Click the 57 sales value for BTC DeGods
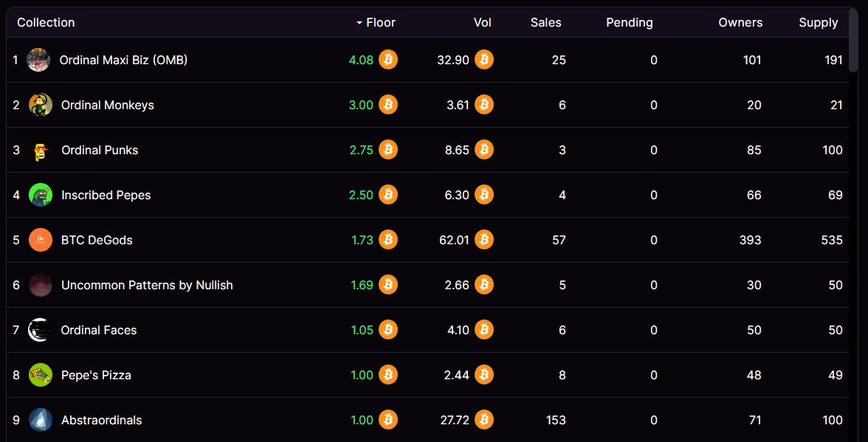Viewport: 868px width, 442px height. coord(559,240)
